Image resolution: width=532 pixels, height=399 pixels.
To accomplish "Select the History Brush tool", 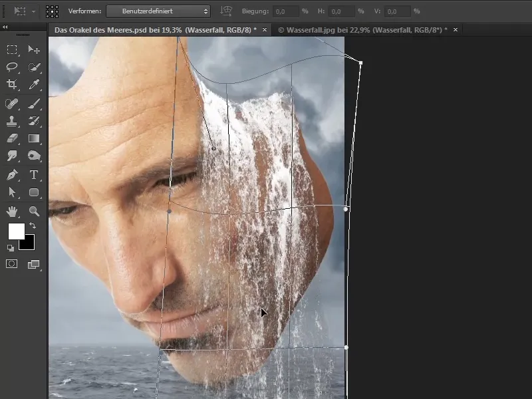I will [34, 121].
